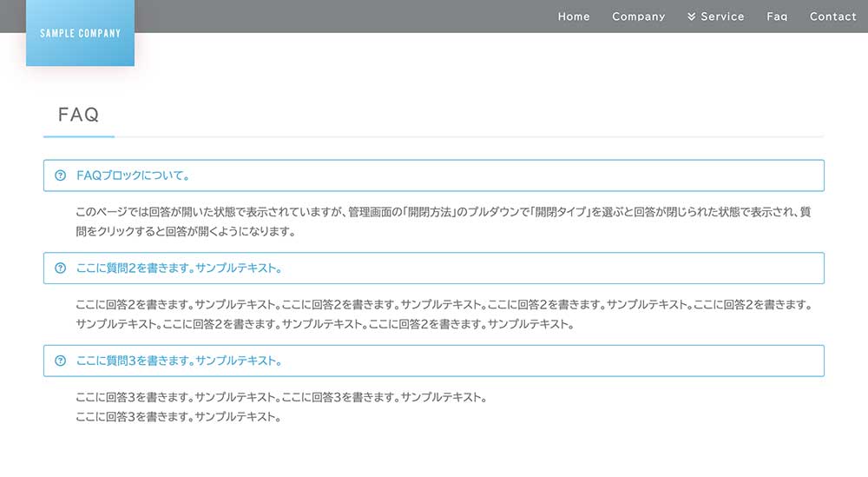This screenshot has width=868, height=477.
Task: Click the SAMPLE COMPANY logo
Action: 80,33
